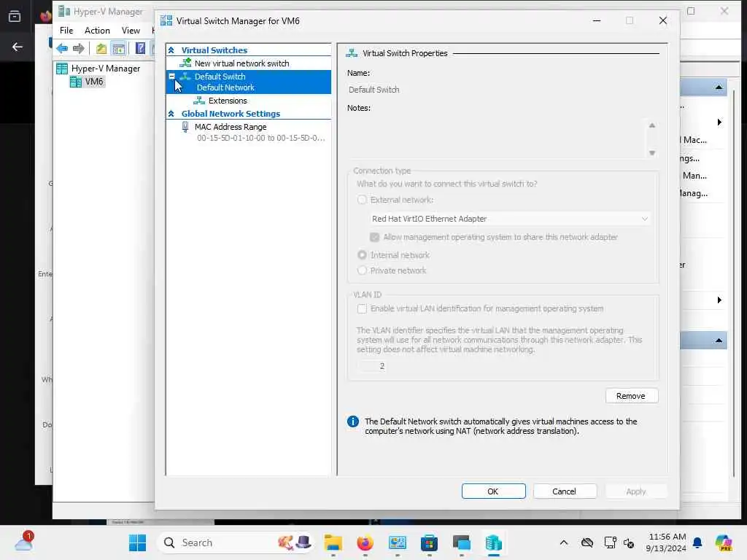The image size is (747, 560).
Task: Open Firefox from the taskbar
Action: pyautogui.click(x=365, y=542)
